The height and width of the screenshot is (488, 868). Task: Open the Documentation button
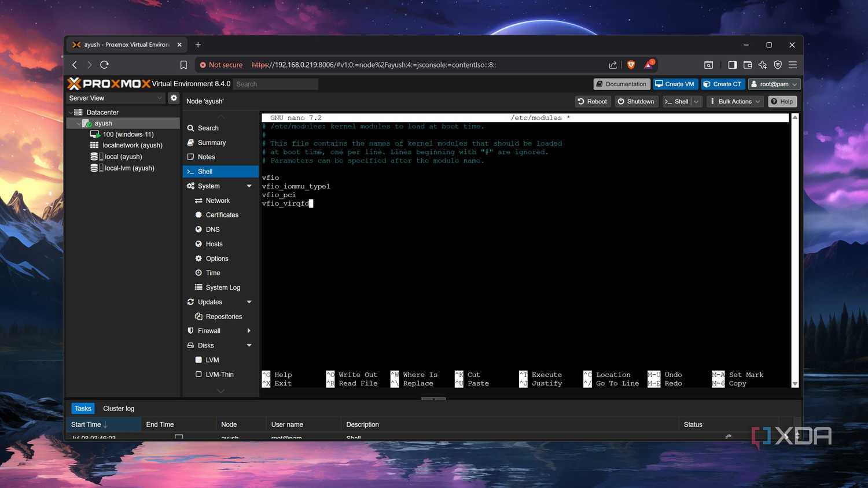(621, 84)
